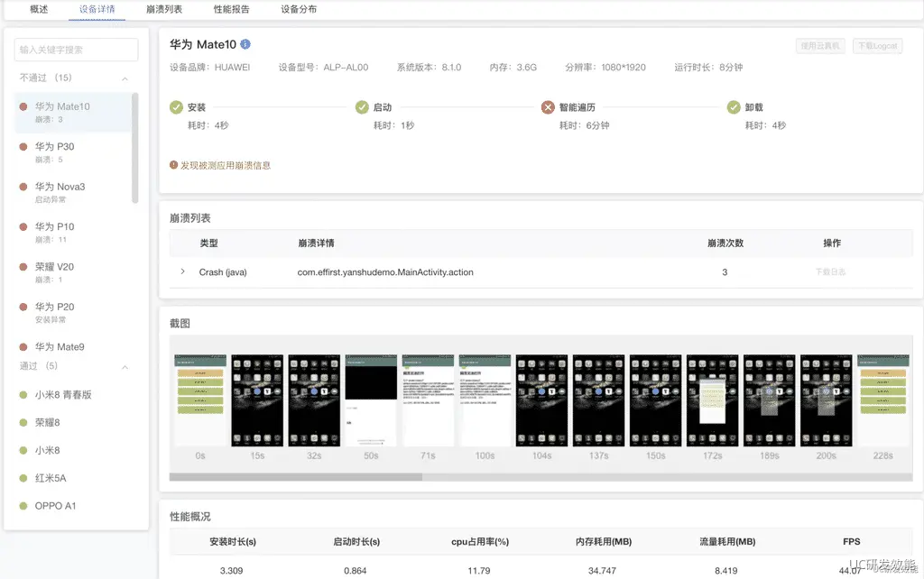
Task: Open the 15s screenshot thumbnail
Action: pos(257,400)
